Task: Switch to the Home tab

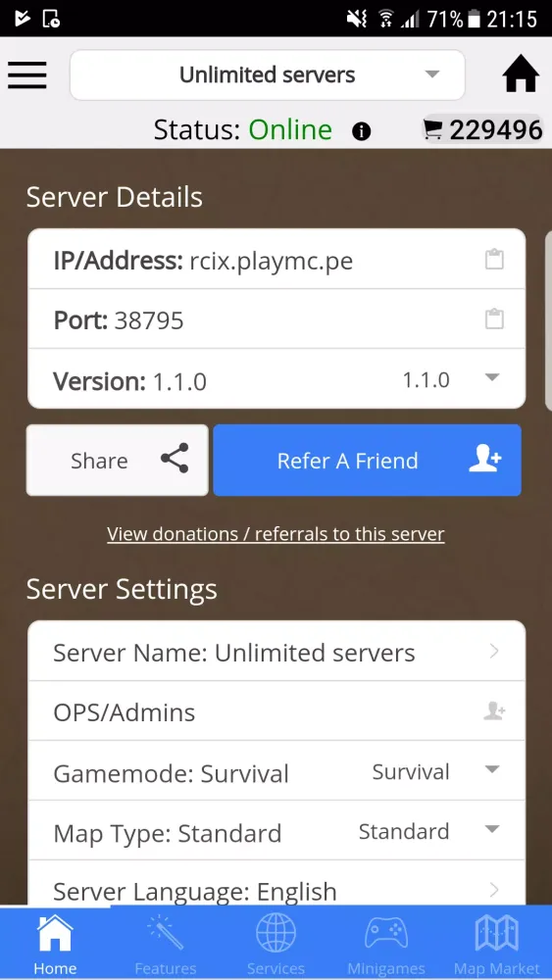Action: pyautogui.click(x=55, y=943)
